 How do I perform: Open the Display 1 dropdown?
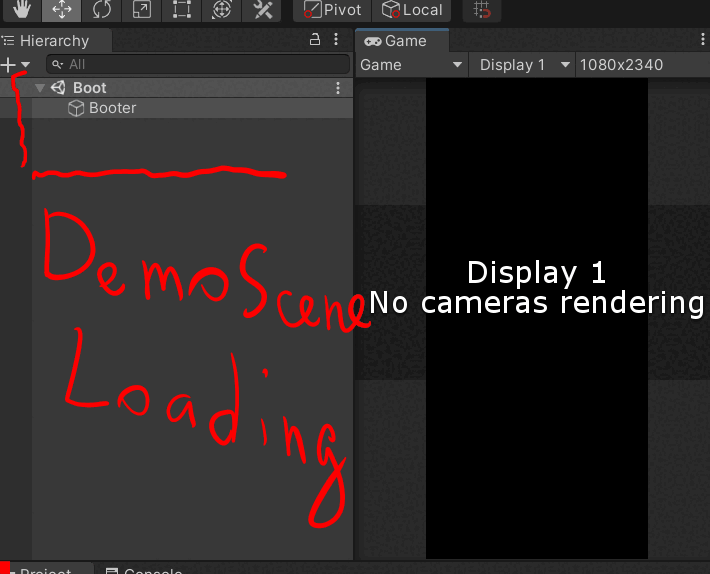(x=522, y=65)
